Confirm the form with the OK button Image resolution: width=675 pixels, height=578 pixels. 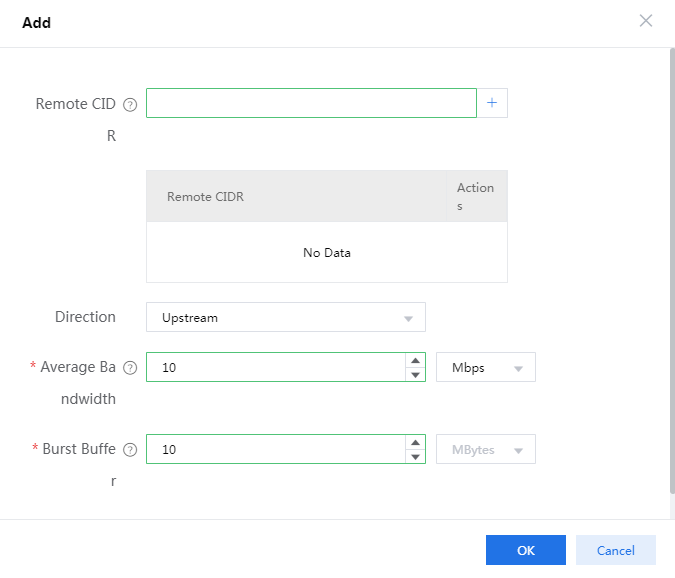click(526, 550)
